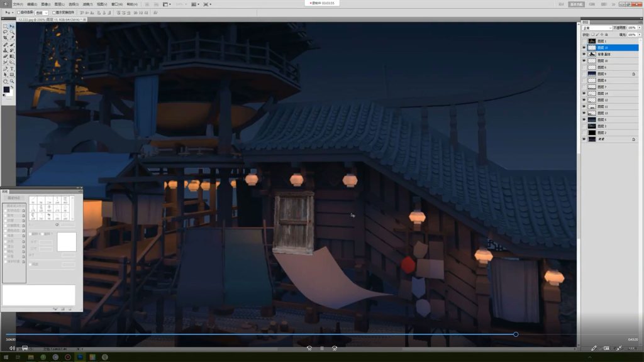Pick the Lasso tool in the toolbox
The height and width of the screenshot is (362, 644).
(6, 33)
